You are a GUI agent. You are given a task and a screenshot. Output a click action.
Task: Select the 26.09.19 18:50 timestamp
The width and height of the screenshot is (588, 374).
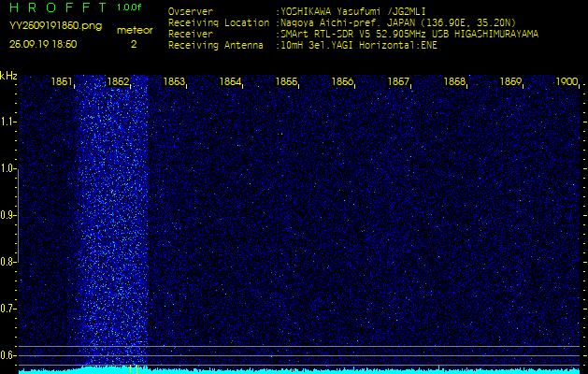pyautogui.click(x=44, y=44)
